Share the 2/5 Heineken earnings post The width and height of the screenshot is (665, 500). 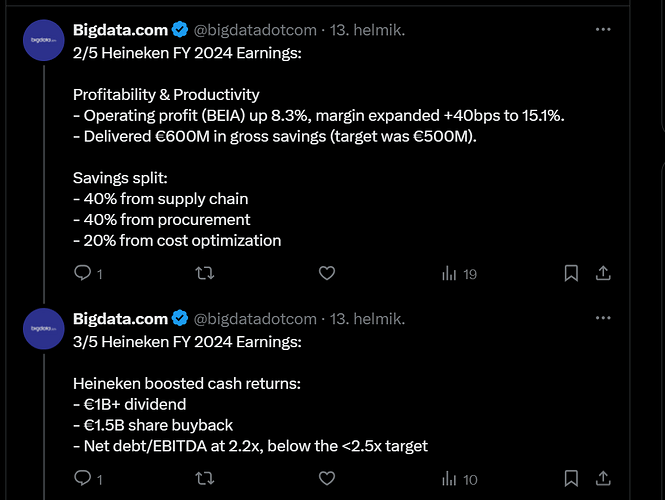click(603, 273)
